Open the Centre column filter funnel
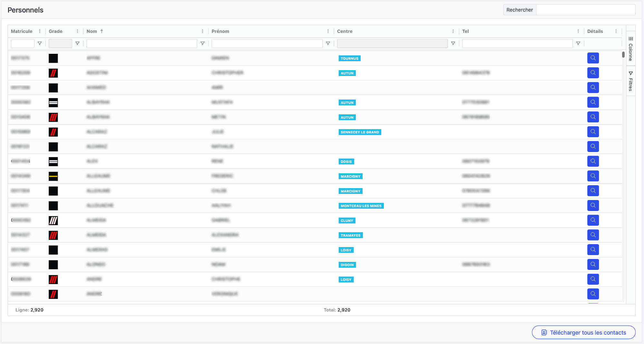 453,43
